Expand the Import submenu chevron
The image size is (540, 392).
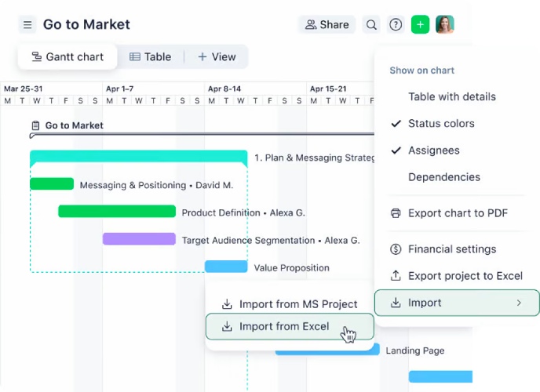519,303
